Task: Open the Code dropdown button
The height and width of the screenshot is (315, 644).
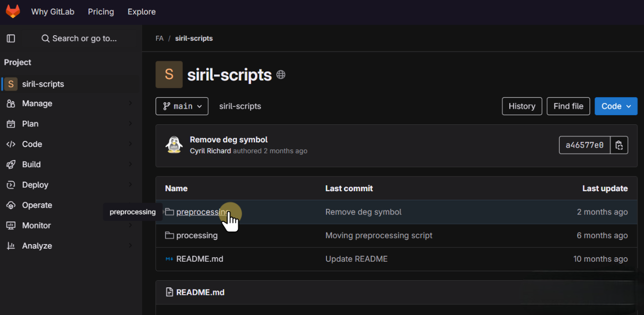Action: [x=616, y=106]
